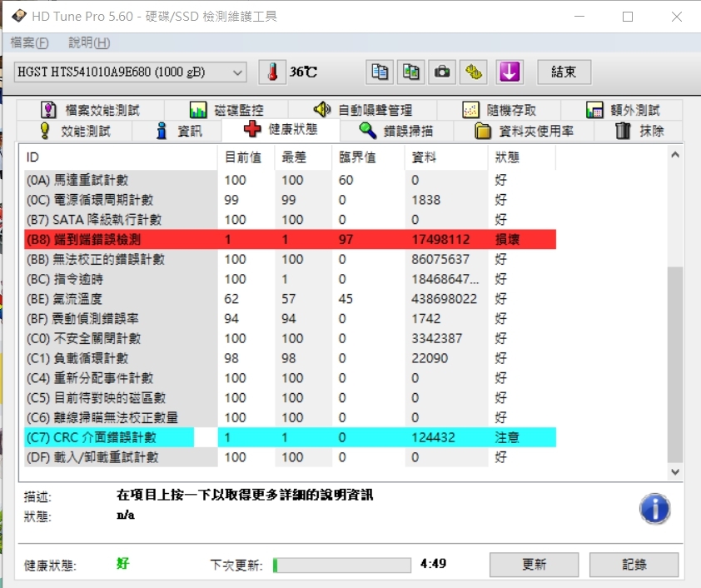The width and height of the screenshot is (701, 588).
Task: Open the 說明(H) menu
Action: coord(89,43)
